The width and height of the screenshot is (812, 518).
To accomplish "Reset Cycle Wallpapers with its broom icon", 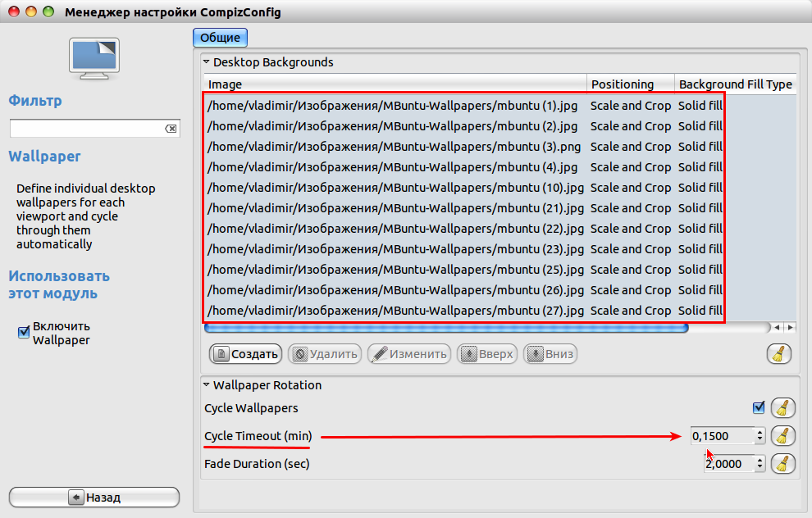I will [783, 408].
